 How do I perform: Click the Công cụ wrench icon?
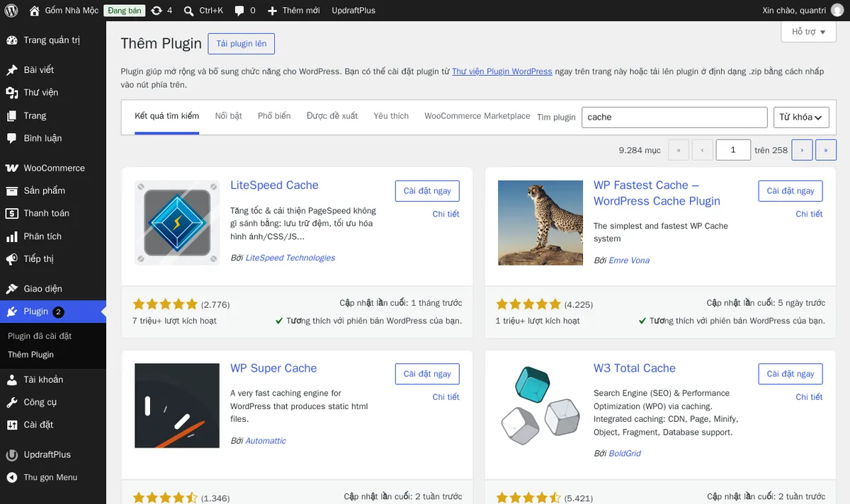[12, 402]
